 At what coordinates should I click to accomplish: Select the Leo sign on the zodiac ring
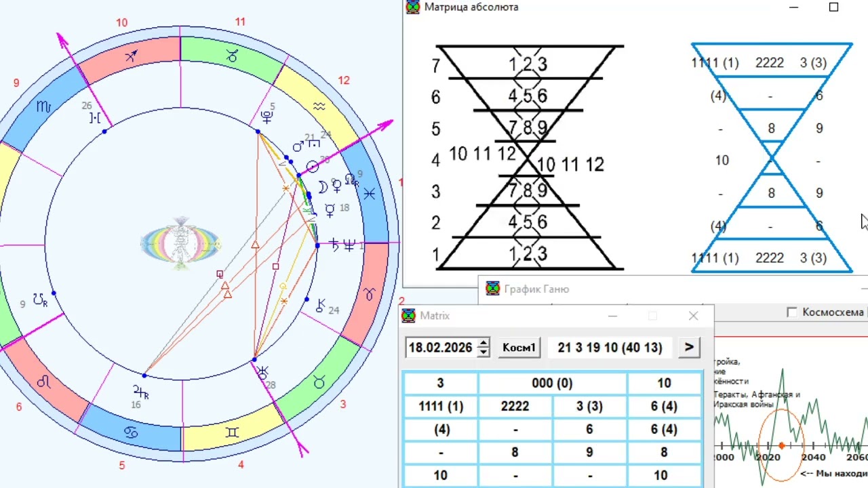tap(44, 382)
